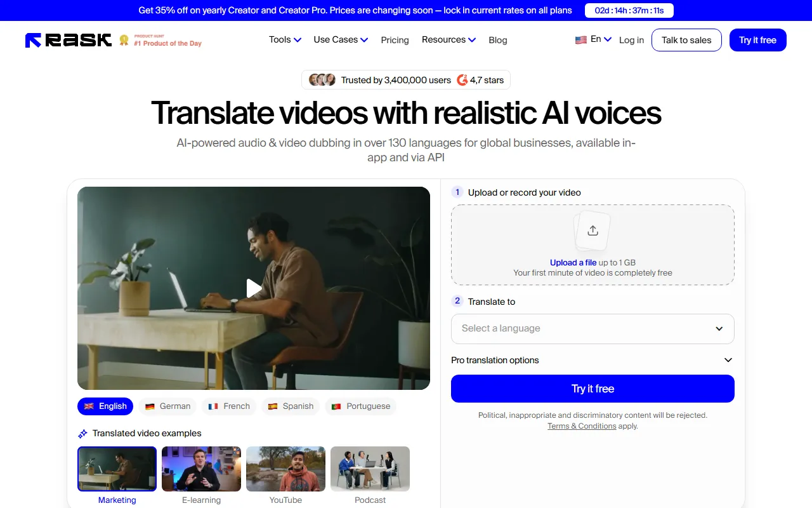Click the trusted users avatars
Image resolution: width=812 pixels, height=508 pixels.
coord(322,80)
